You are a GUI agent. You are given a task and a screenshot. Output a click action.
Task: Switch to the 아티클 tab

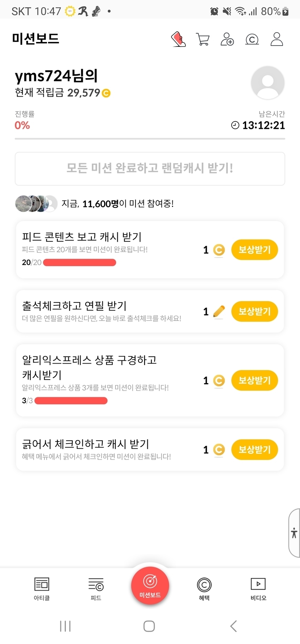(x=42, y=588)
